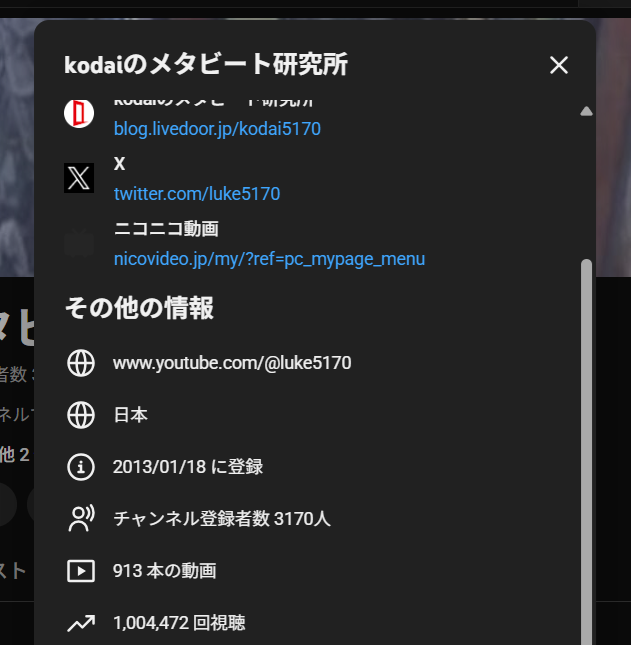Image resolution: width=631 pixels, height=645 pixels.
Task: Click the その他の情報 heading
Action: click(139, 308)
